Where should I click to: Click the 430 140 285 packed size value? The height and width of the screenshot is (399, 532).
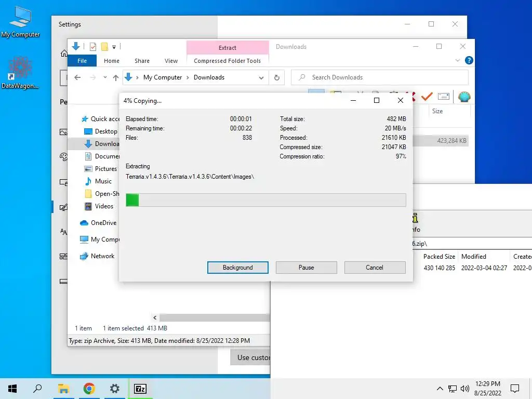(x=439, y=268)
